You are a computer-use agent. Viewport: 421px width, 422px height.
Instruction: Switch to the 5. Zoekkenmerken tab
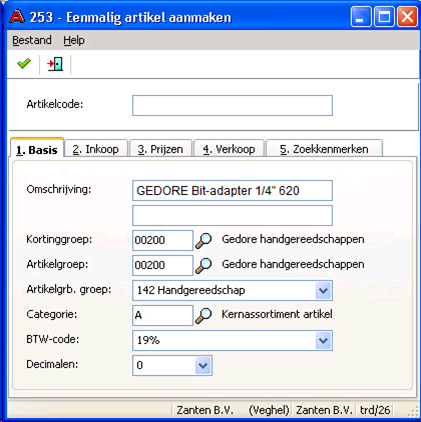point(324,149)
